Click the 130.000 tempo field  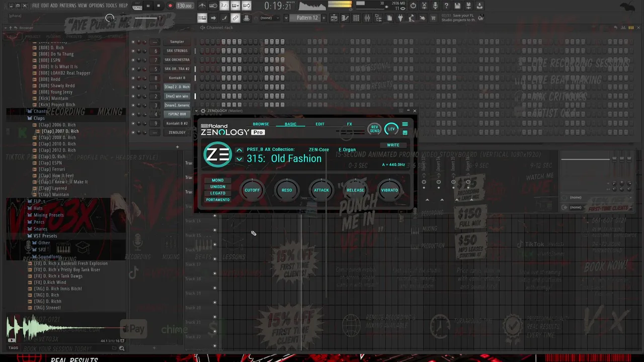184,6
